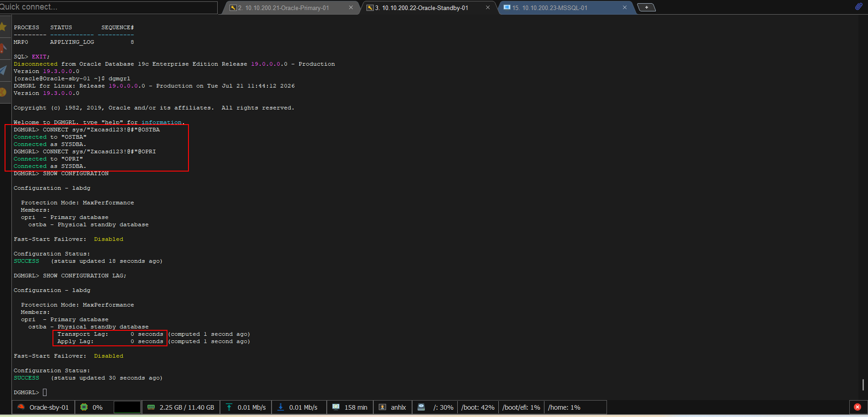This screenshot has width=868, height=417.
Task: Click the 158 min uptime value
Action: pos(356,407)
